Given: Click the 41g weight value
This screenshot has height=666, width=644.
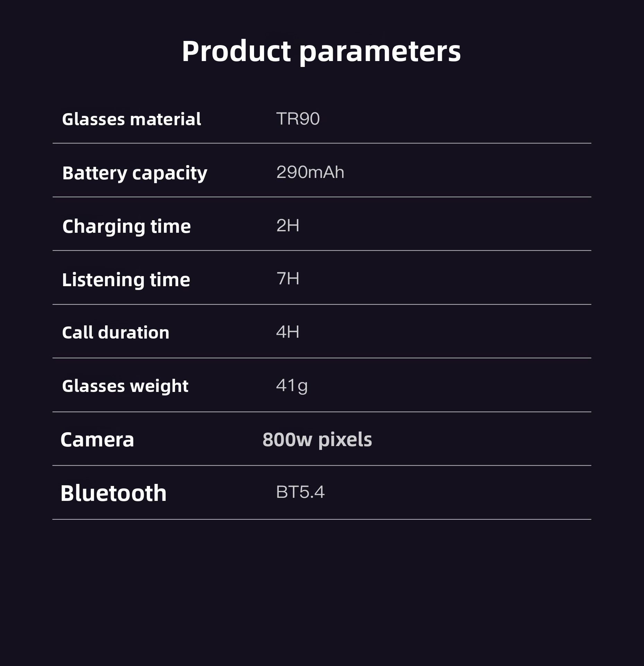Looking at the screenshot, I should [292, 386].
